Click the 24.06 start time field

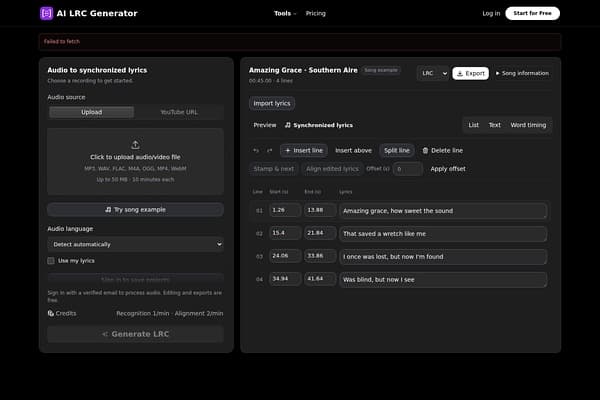[285, 256]
